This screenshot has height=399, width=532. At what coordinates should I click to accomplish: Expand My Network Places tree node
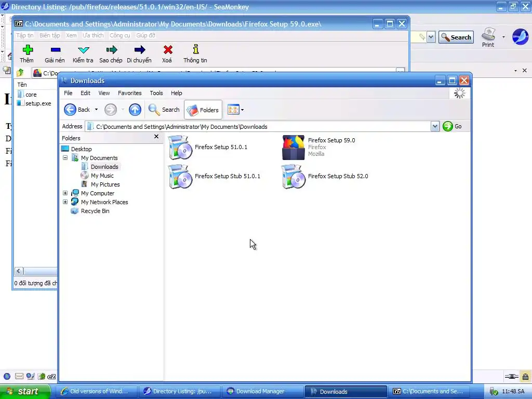tap(65, 202)
